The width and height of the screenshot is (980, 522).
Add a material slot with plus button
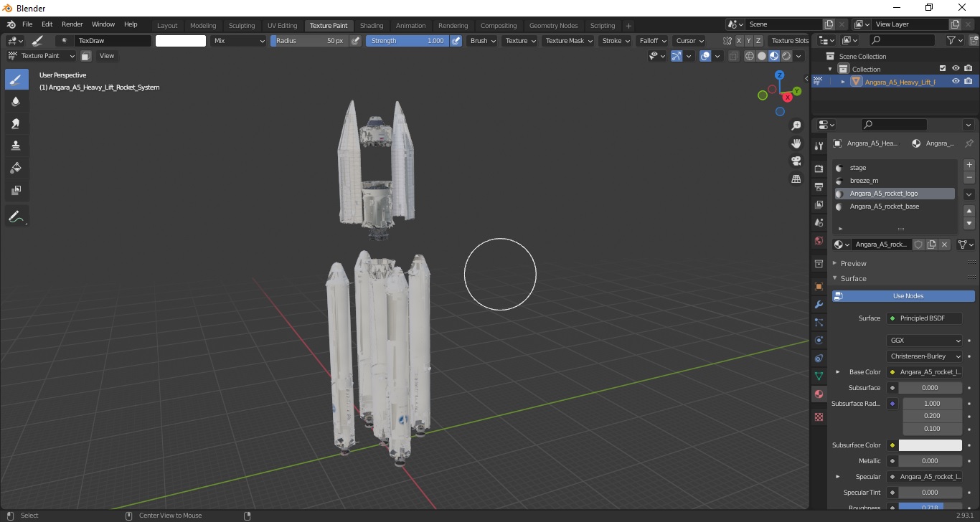(x=969, y=165)
